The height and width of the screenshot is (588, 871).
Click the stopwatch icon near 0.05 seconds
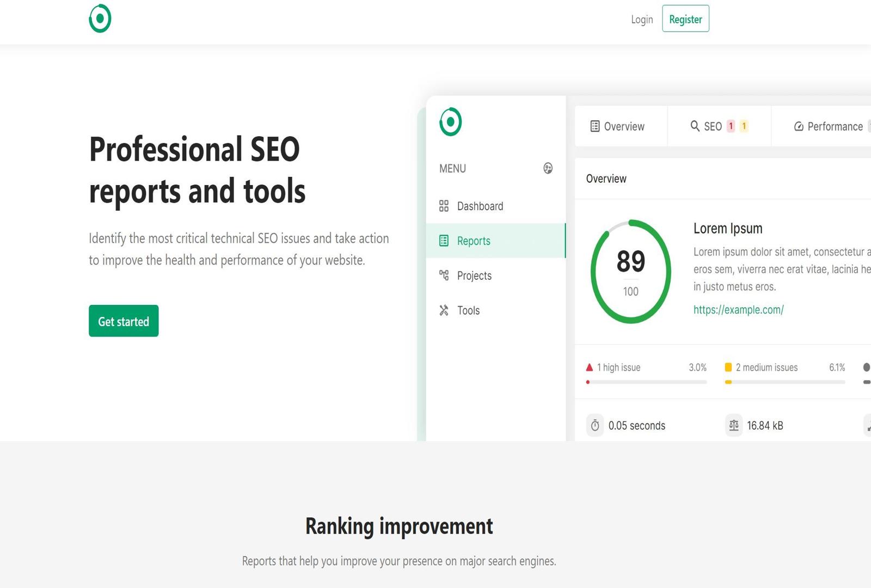(595, 425)
